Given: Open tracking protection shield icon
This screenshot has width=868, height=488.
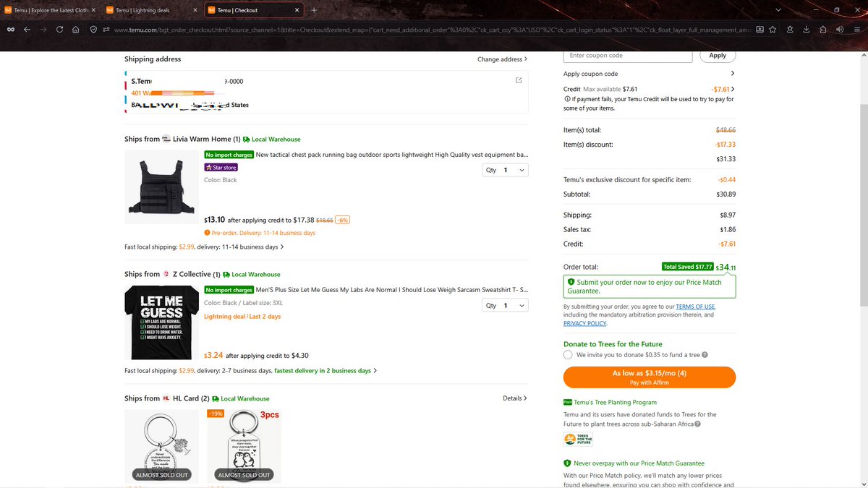Looking at the screenshot, I should pos(94,30).
